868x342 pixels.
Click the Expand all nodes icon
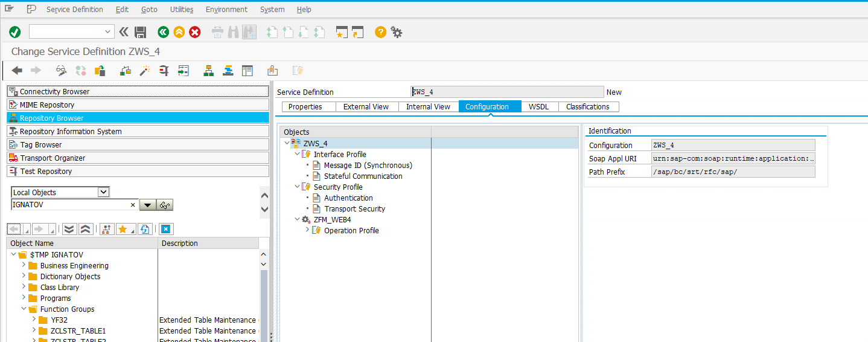click(x=69, y=229)
